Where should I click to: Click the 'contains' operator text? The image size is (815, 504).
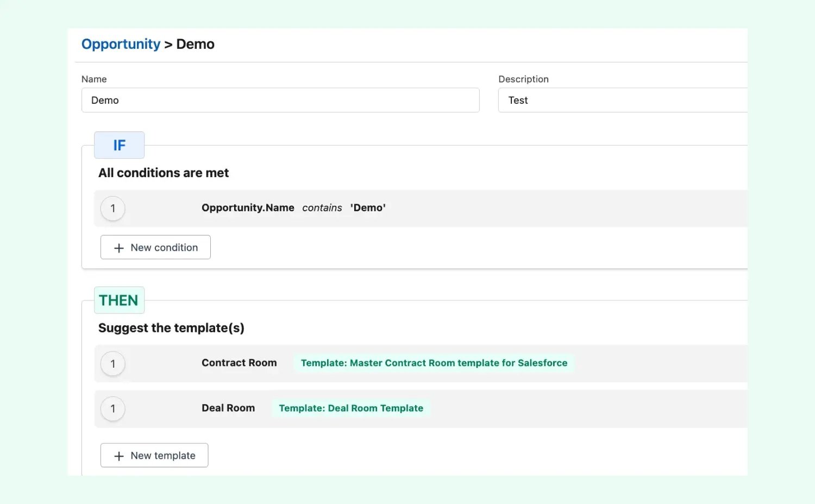[x=322, y=208]
